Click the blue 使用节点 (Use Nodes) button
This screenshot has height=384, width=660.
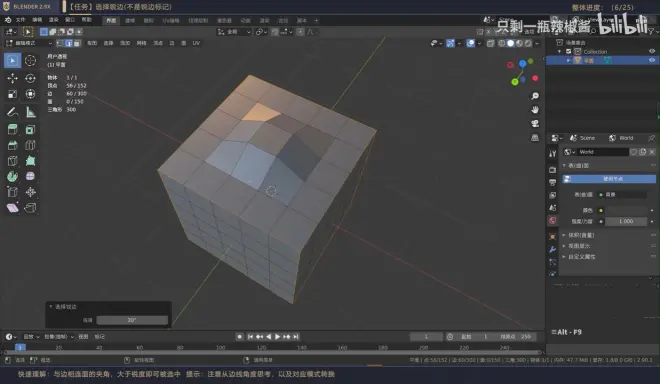tap(609, 179)
